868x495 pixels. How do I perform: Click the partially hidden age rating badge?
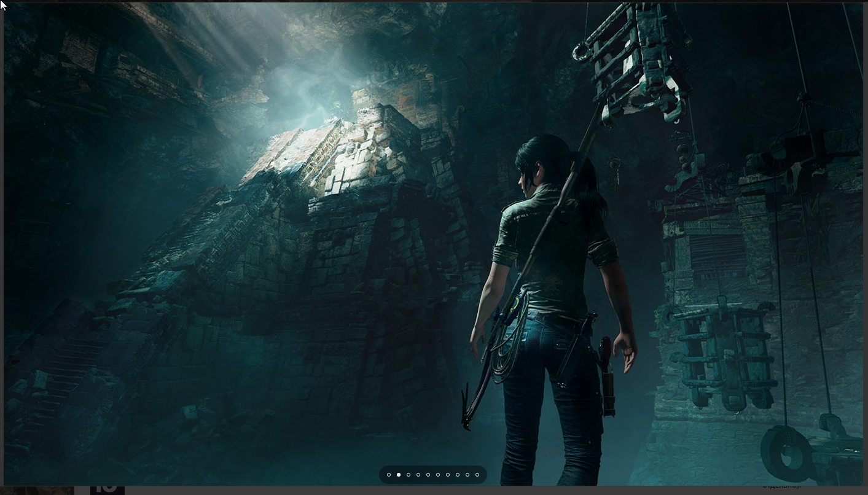click(107, 489)
